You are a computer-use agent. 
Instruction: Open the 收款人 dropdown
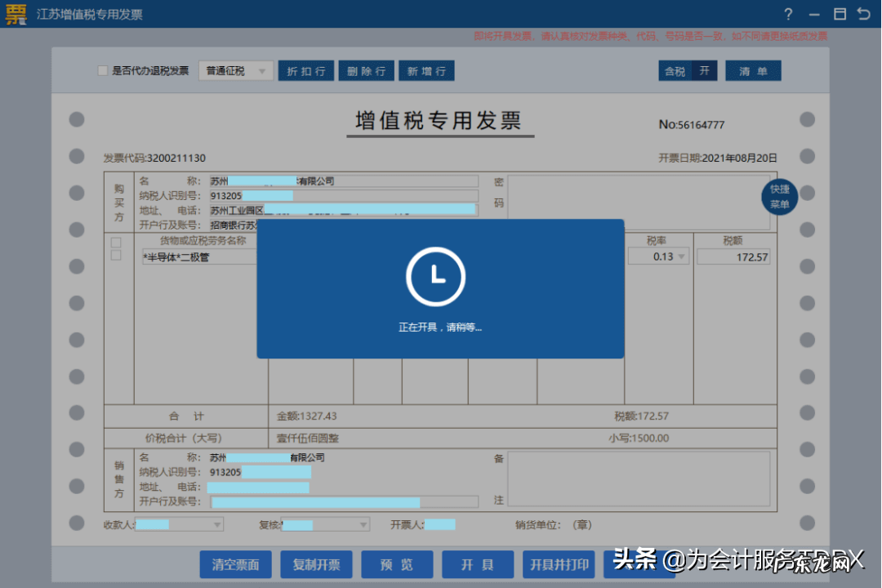click(x=217, y=524)
